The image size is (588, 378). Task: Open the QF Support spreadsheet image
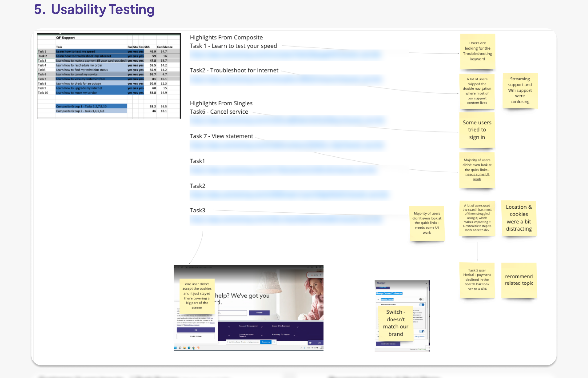[x=109, y=76]
